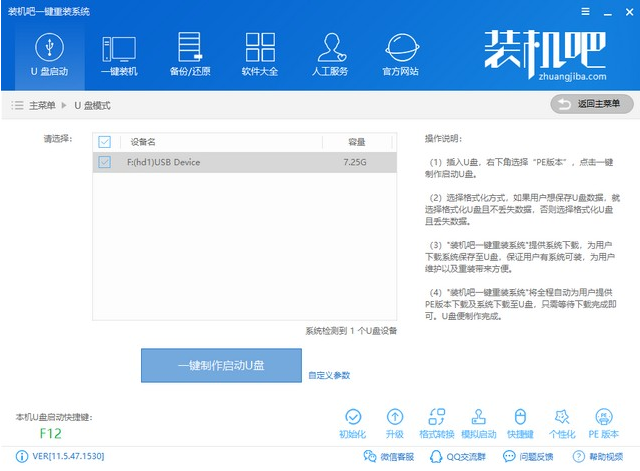640x471 pixels.
Task: Click the 升级 (Upgrade) arrow icon
Action: click(395, 417)
